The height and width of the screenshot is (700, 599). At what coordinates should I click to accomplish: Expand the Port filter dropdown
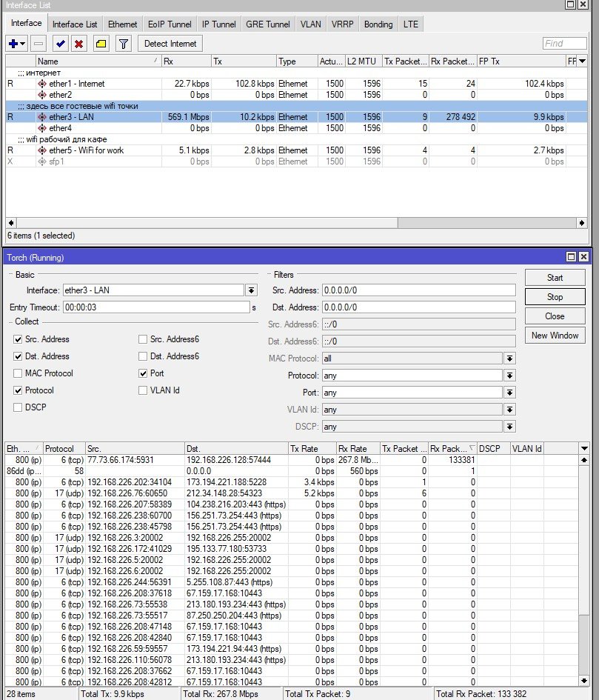(509, 393)
